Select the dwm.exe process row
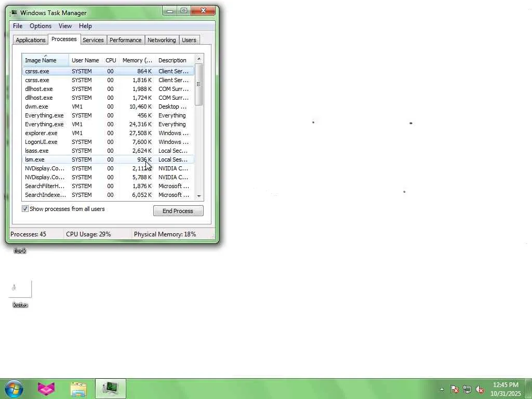Viewport: 532px width, 399px height. tap(108, 107)
